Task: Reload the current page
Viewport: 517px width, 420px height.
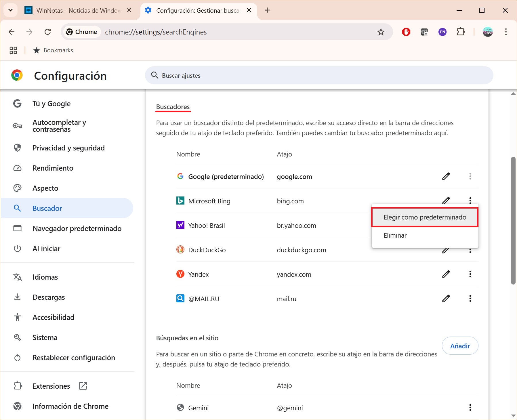Action: click(x=48, y=32)
